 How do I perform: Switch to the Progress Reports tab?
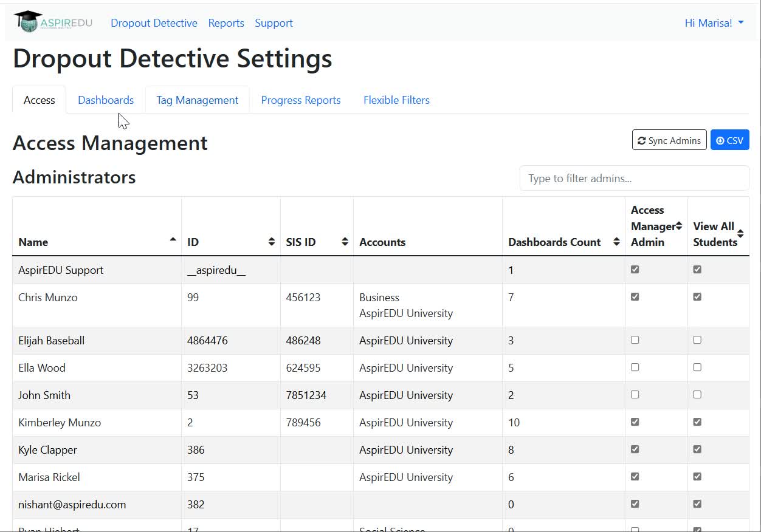pos(301,100)
